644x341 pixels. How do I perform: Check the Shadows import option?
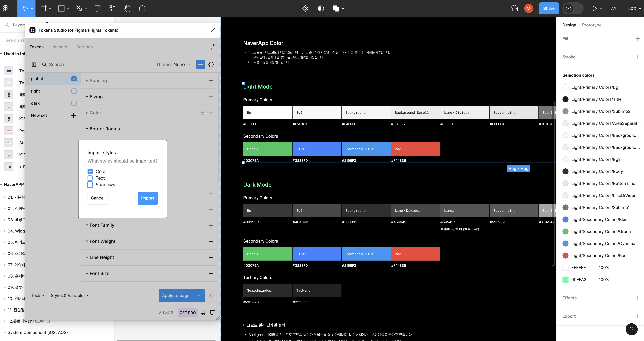90,185
